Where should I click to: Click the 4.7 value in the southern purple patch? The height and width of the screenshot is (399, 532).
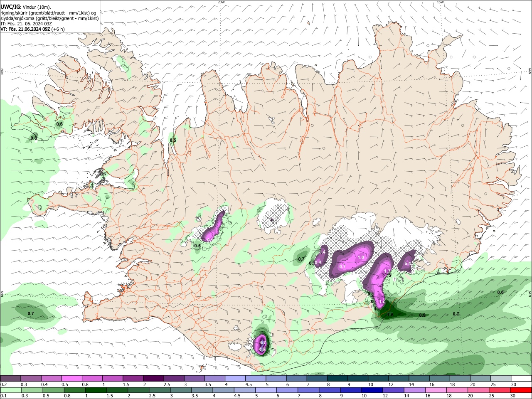pyautogui.click(x=263, y=343)
